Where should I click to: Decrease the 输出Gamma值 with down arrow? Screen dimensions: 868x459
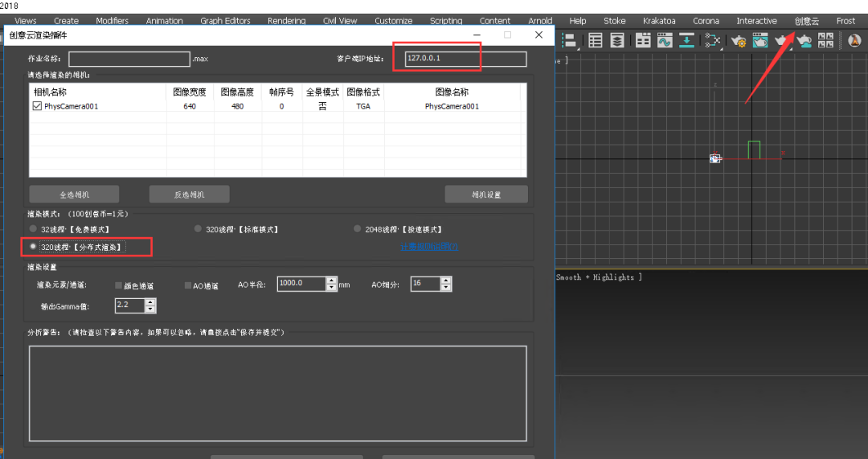click(x=150, y=309)
